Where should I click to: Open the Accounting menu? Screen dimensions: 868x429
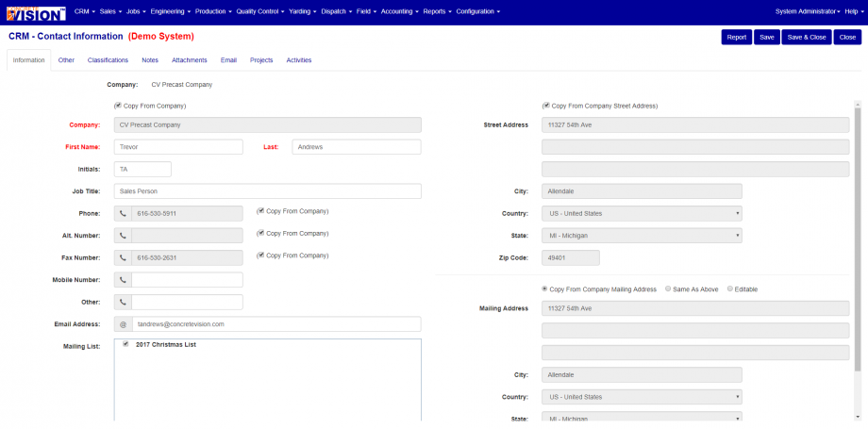400,11
